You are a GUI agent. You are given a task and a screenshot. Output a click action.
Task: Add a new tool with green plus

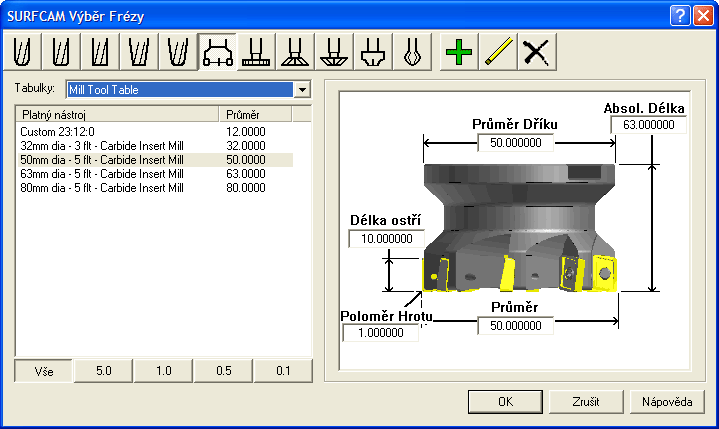pyautogui.click(x=459, y=52)
